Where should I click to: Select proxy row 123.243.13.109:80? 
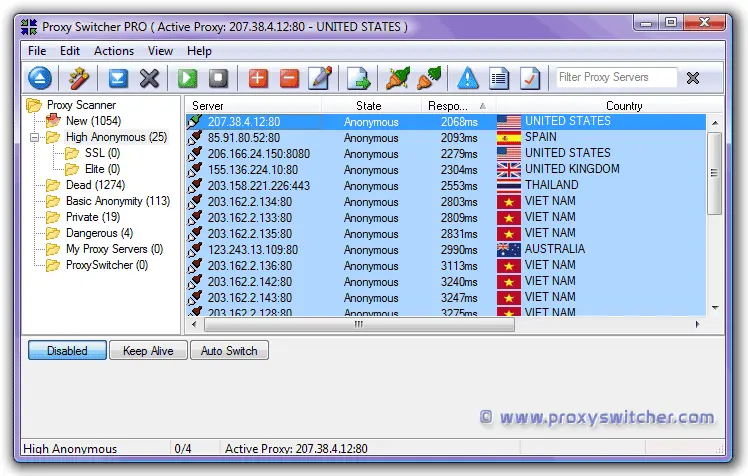coord(446,249)
